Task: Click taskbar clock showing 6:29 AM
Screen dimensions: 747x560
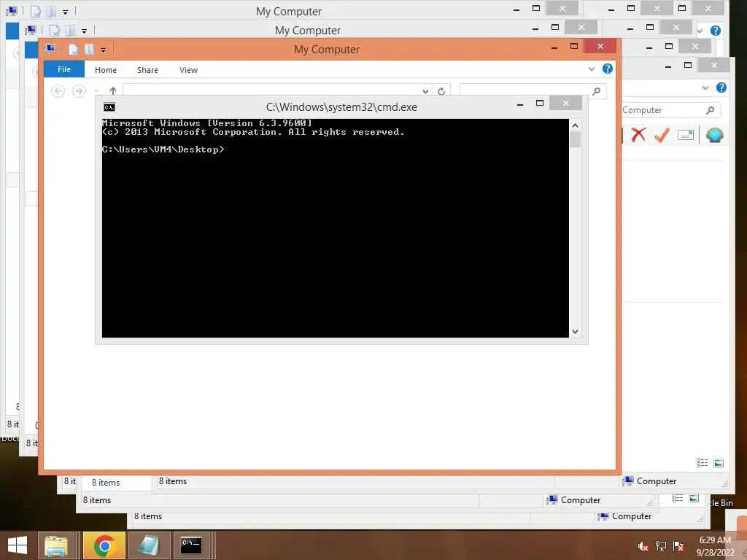Action: pos(715,545)
